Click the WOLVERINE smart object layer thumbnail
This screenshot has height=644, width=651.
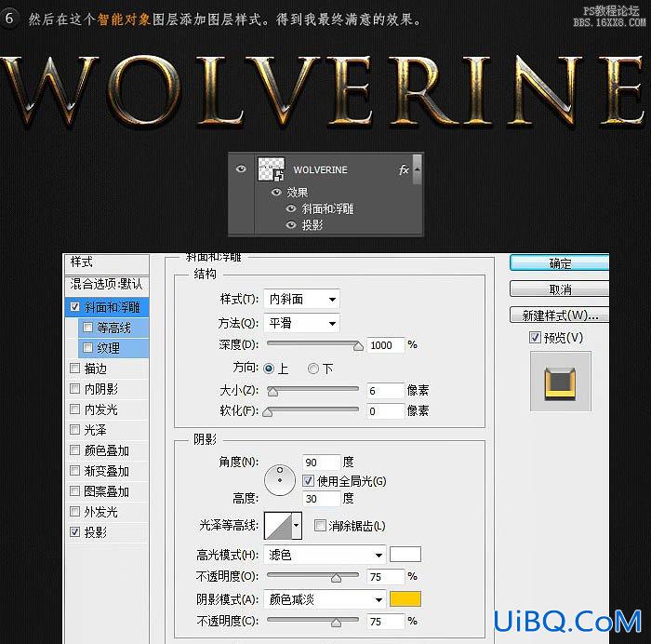272,168
